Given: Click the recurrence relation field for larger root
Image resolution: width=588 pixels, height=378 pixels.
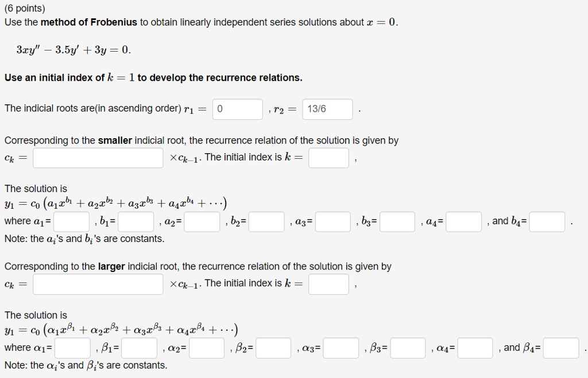Looking at the screenshot, I should click(x=98, y=284).
